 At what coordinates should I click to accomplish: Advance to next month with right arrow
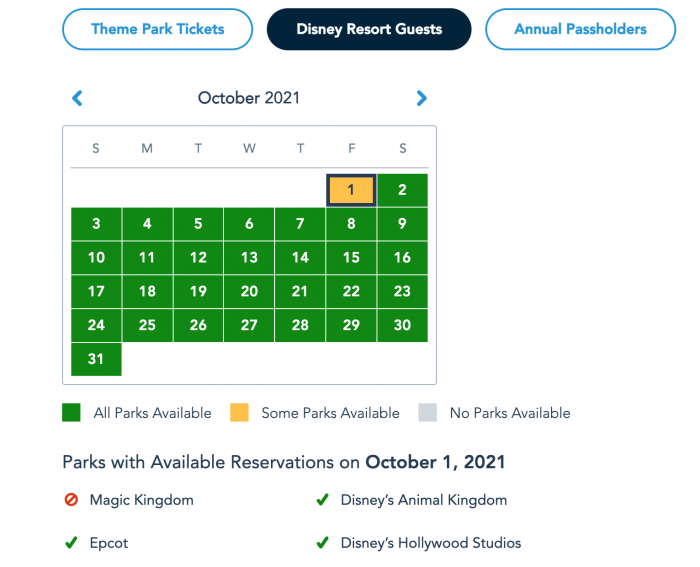(x=421, y=98)
